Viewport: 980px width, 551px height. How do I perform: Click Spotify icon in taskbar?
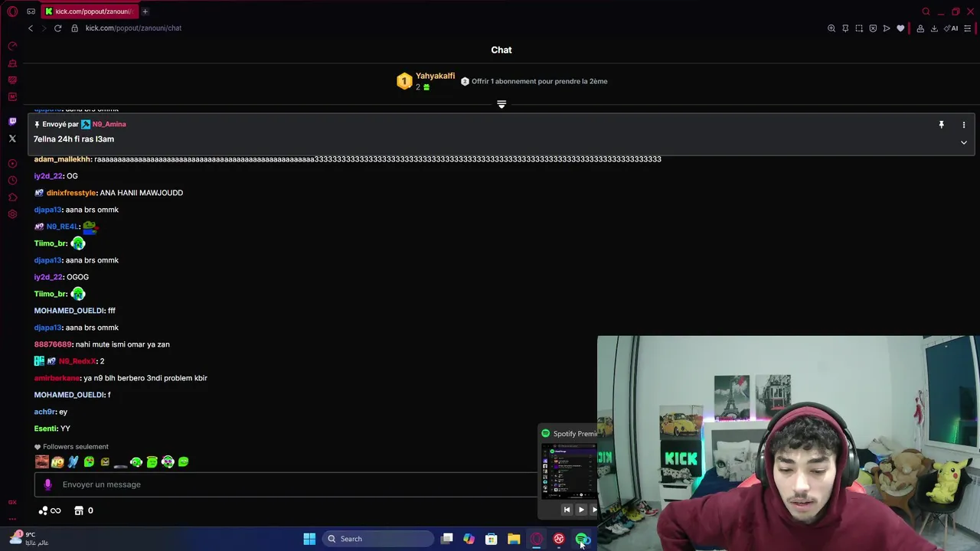coord(581,539)
